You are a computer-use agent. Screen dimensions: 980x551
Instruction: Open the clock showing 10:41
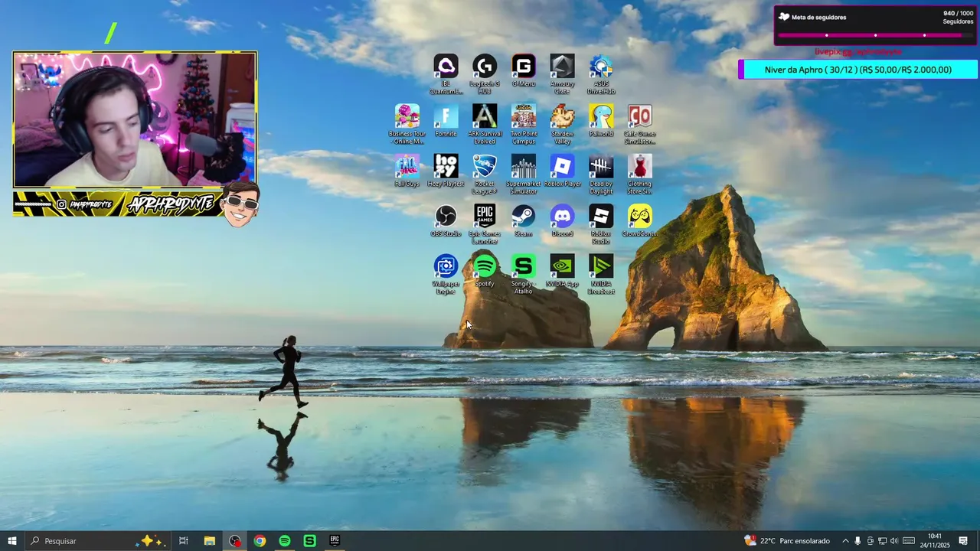tap(935, 541)
